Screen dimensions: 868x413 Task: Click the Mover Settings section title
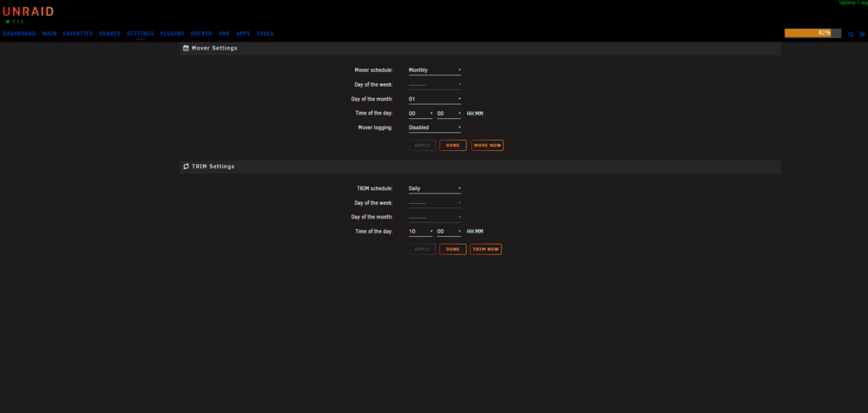pos(214,49)
